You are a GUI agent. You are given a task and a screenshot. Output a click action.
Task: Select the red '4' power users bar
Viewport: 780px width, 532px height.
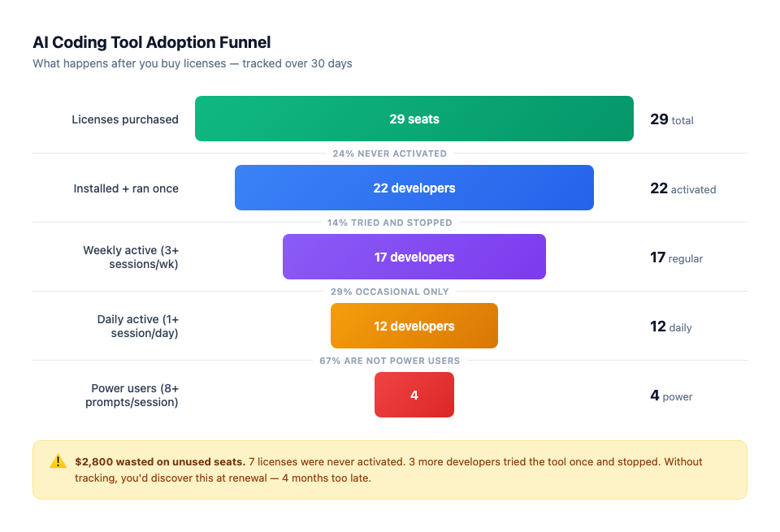click(x=414, y=395)
